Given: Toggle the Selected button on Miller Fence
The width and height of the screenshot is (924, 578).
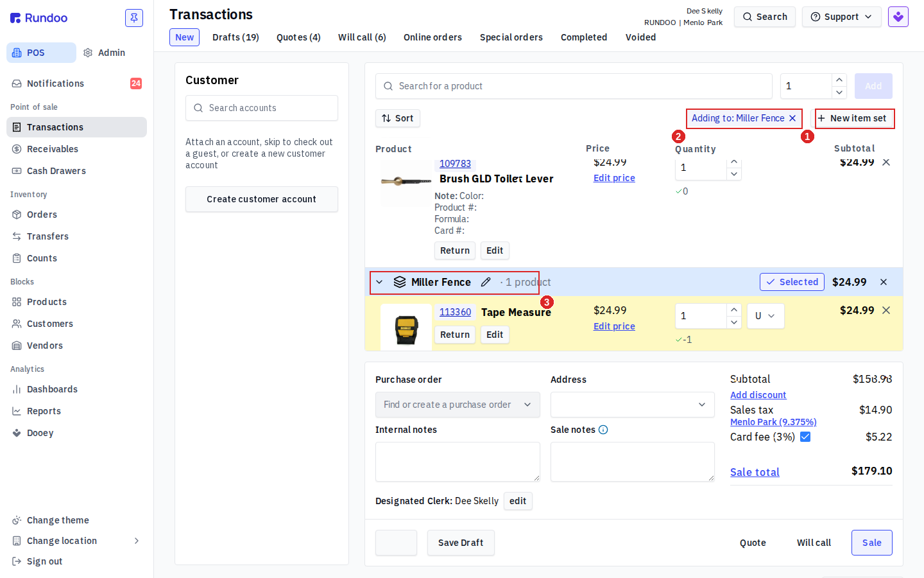Looking at the screenshot, I should pyautogui.click(x=792, y=282).
